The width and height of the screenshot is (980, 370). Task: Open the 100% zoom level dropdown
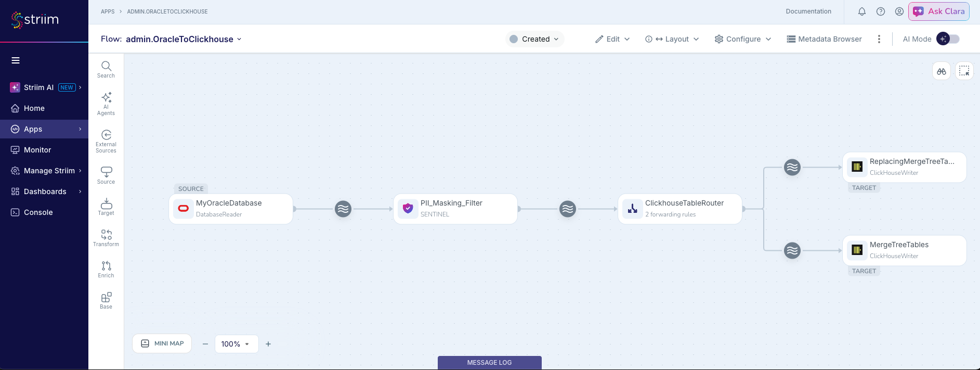coord(237,344)
